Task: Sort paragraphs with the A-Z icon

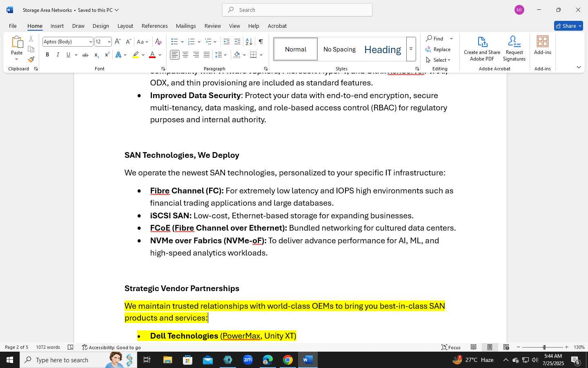Action: point(249,42)
